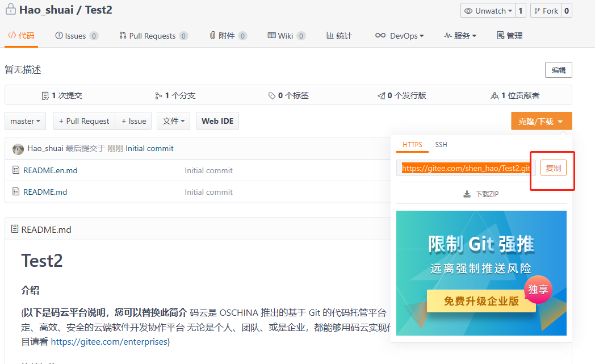Click the fork count 0
This screenshot has height=364, width=595.
pos(567,11)
